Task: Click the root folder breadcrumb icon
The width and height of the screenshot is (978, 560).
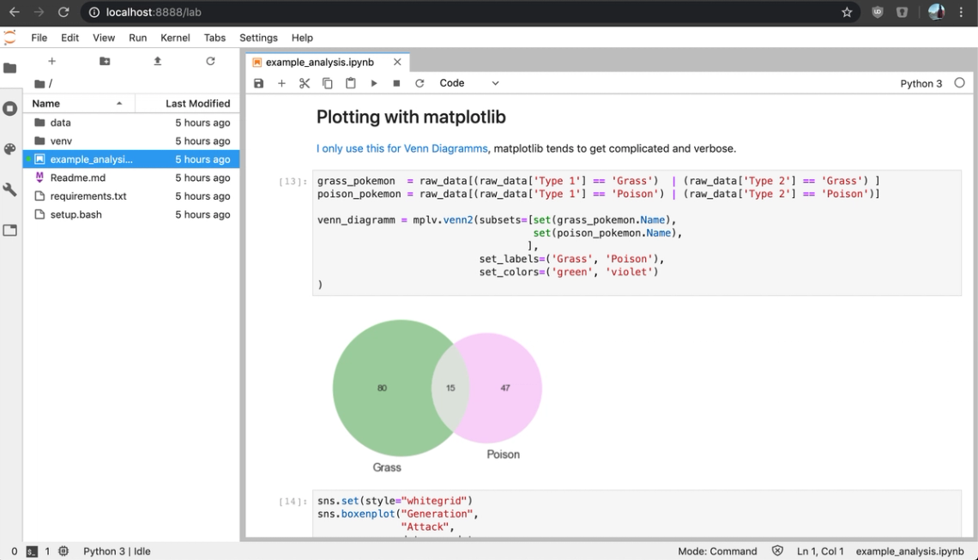Action: (x=39, y=83)
